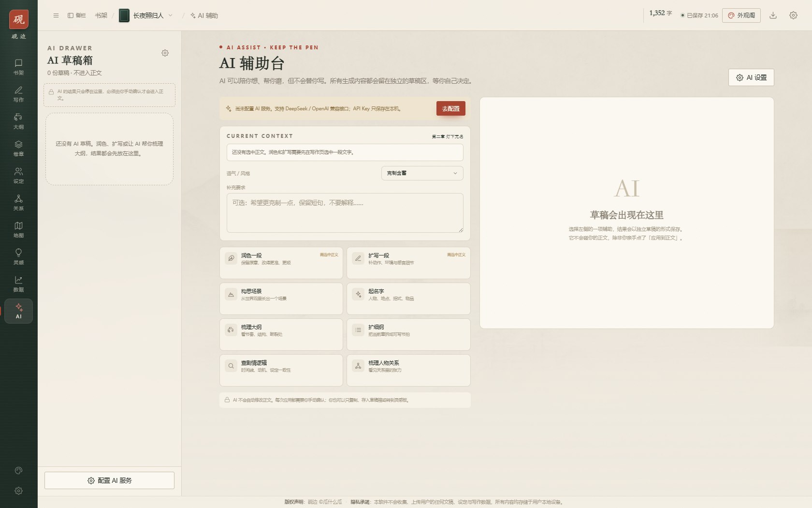Open the 灵感 inspiration section
The image size is (812, 508).
18,256
